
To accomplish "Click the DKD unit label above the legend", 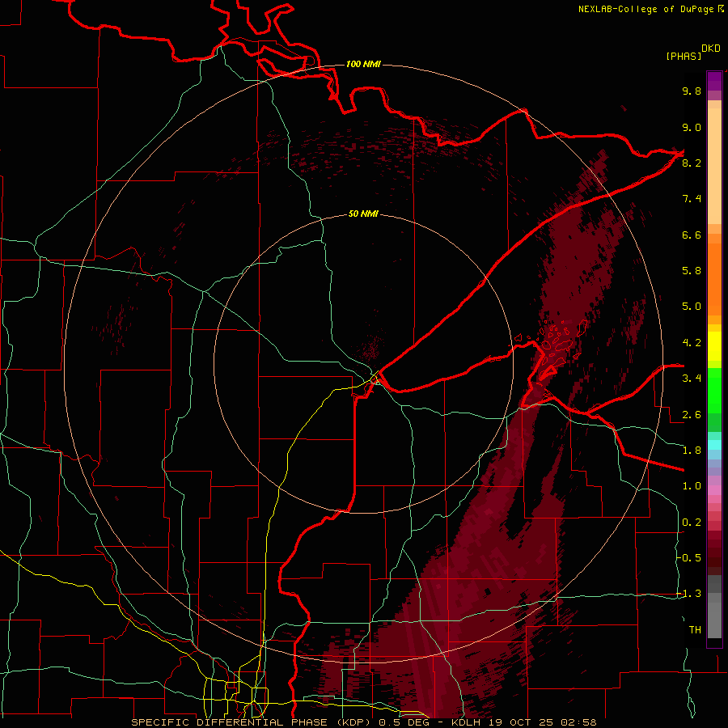I will click(711, 49).
